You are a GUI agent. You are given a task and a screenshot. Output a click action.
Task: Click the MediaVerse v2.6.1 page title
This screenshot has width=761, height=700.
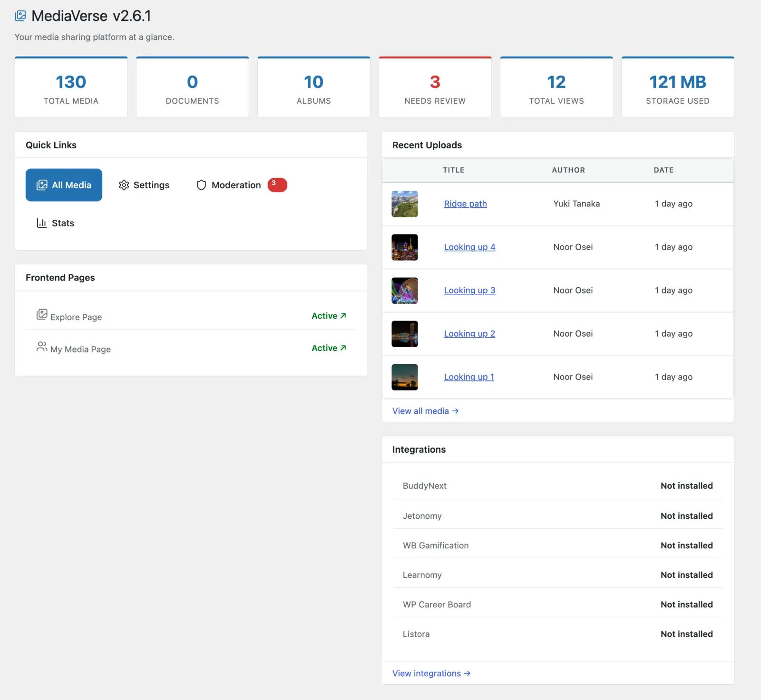[91, 16]
